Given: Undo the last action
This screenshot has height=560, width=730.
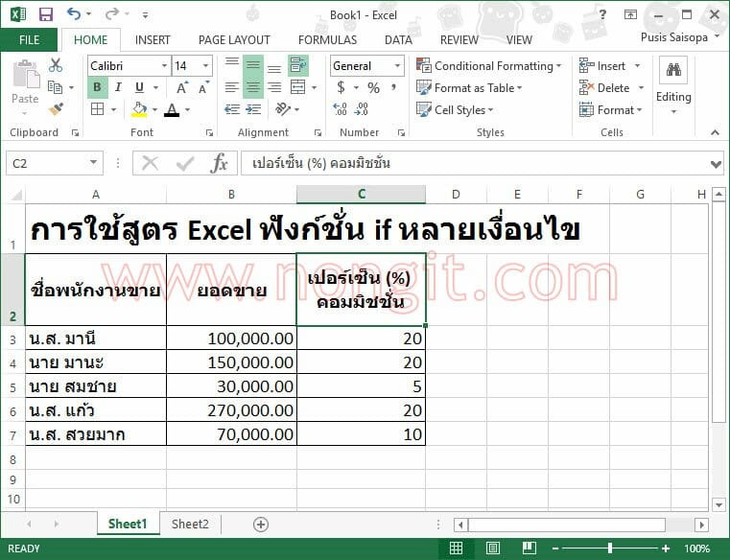Looking at the screenshot, I should [x=74, y=14].
